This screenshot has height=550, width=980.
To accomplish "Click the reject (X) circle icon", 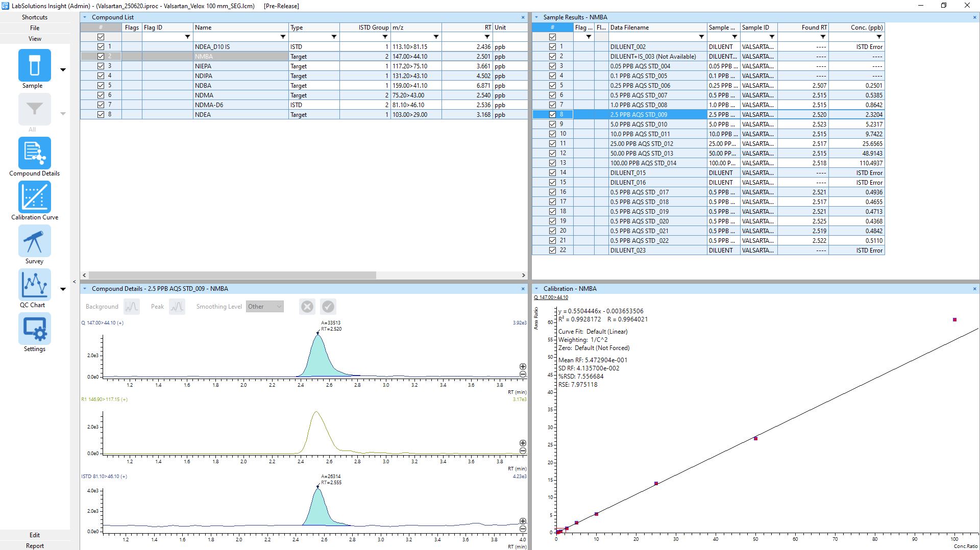I will [x=307, y=307].
